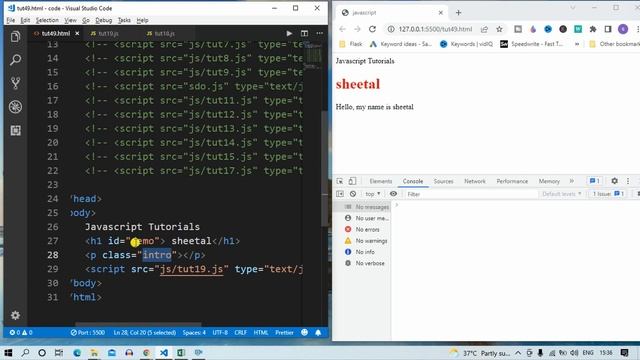Open the tut18.js editor tab
640x360 pixels.
pos(164,33)
